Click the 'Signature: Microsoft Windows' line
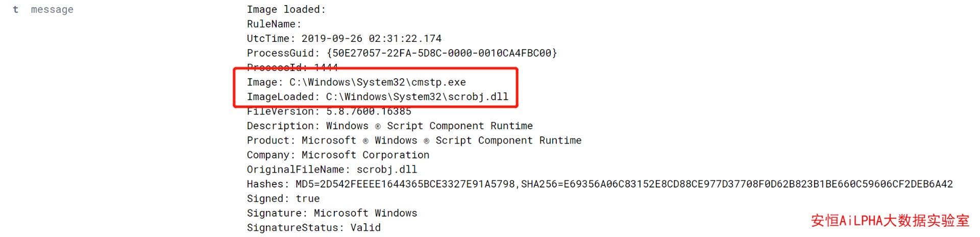The image size is (980, 237). (332, 213)
